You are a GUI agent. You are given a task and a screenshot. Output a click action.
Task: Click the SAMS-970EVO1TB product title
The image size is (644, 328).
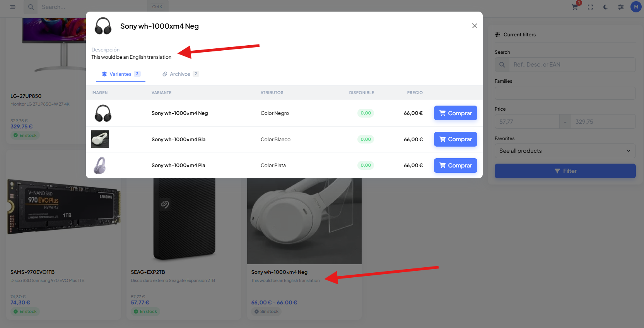pos(32,272)
